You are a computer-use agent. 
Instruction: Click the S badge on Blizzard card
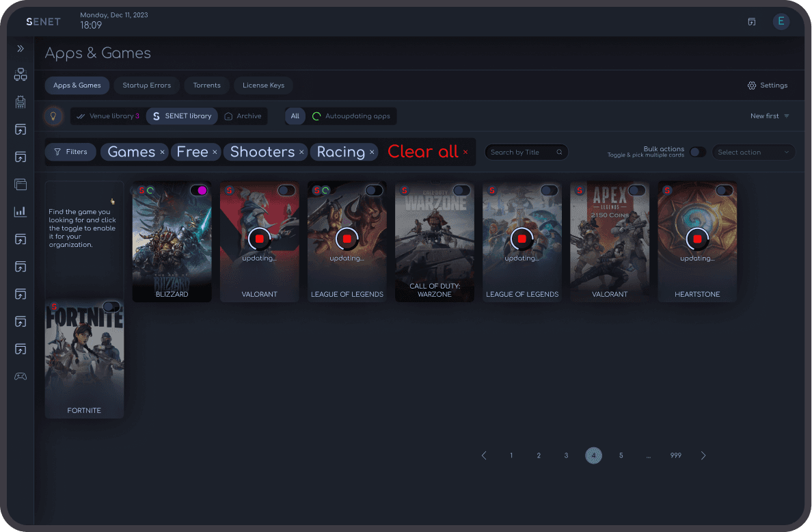coord(141,191)
